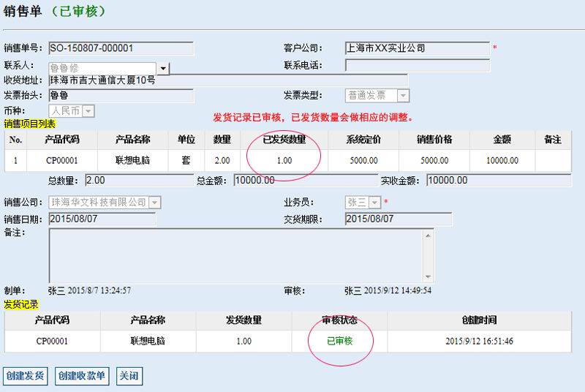
Task: Click the 交货期限 date field
Action: (x=399, y=219)
